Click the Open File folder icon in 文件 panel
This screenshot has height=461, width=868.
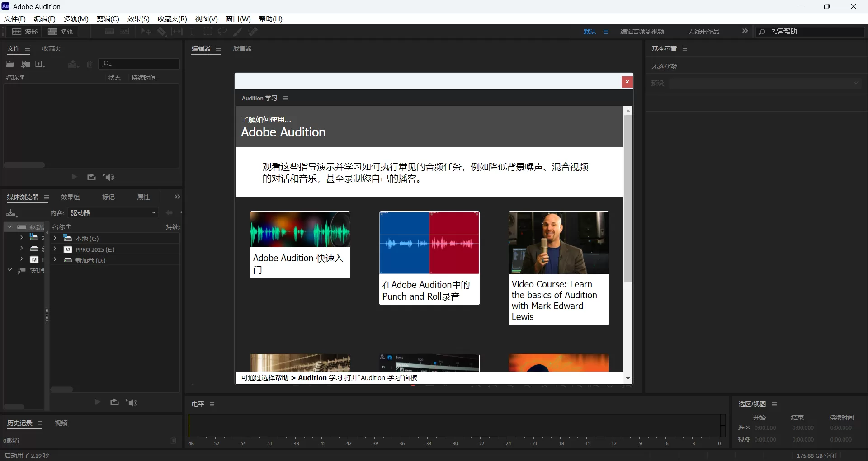9,64
